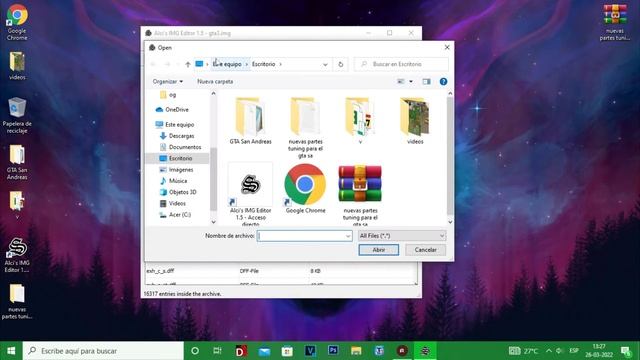
Task: Select the 'nuevas partes tuni...' desktop folder
Action: point(17,301)
